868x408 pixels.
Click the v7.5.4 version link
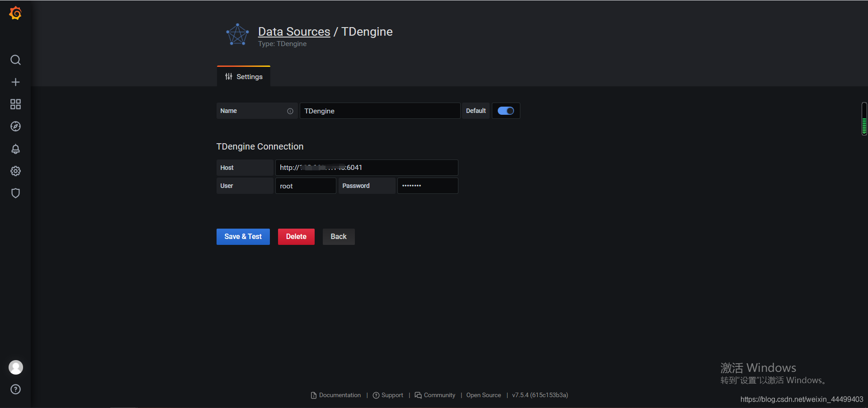coord(540,395)
